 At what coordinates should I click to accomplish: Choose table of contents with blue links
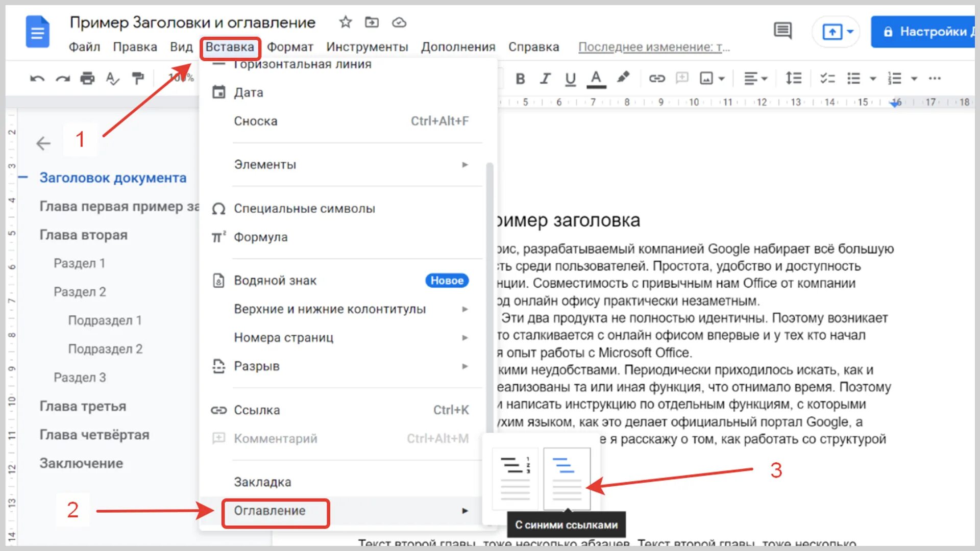(x=567, y=479)
